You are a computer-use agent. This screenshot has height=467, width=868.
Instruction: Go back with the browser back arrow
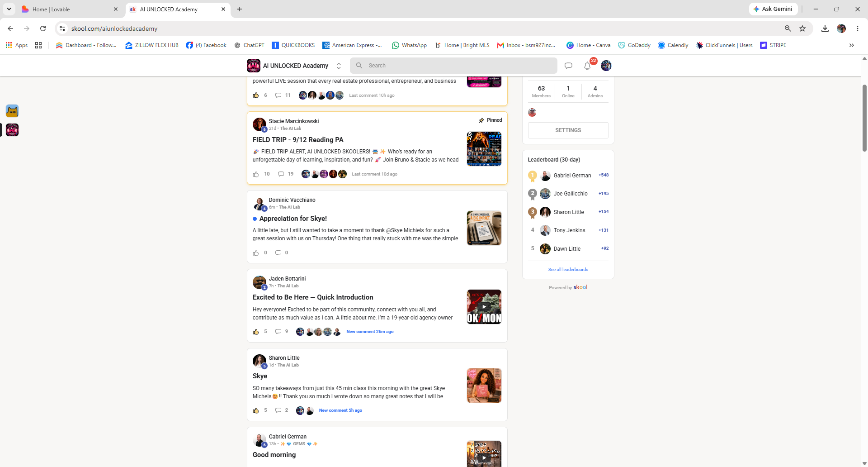(x=10, y=29)
